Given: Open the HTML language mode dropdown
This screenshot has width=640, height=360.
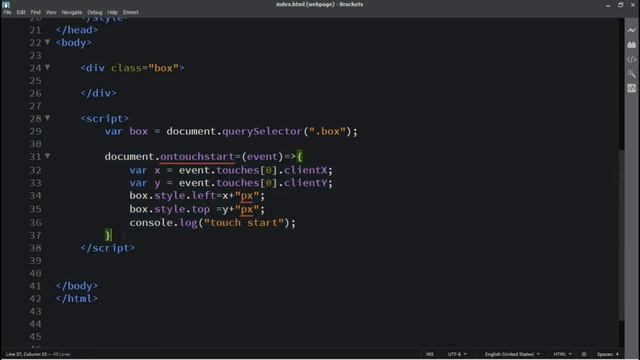Looking at the screenshot, I should (x=562, y=354).
